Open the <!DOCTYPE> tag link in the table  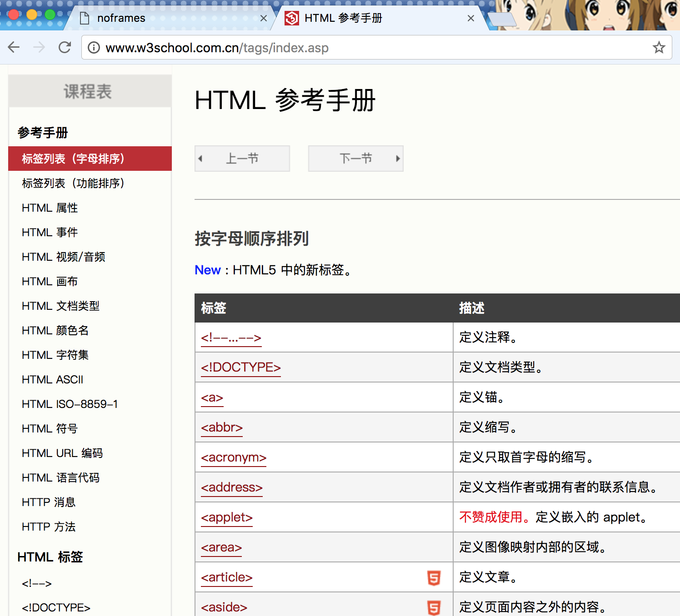[241, 367]
